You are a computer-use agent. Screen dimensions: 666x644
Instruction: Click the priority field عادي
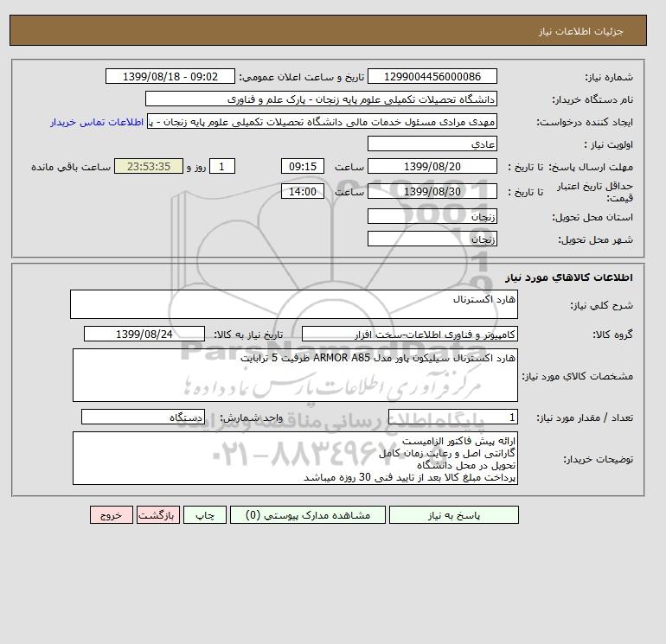[x=432, y=143]
